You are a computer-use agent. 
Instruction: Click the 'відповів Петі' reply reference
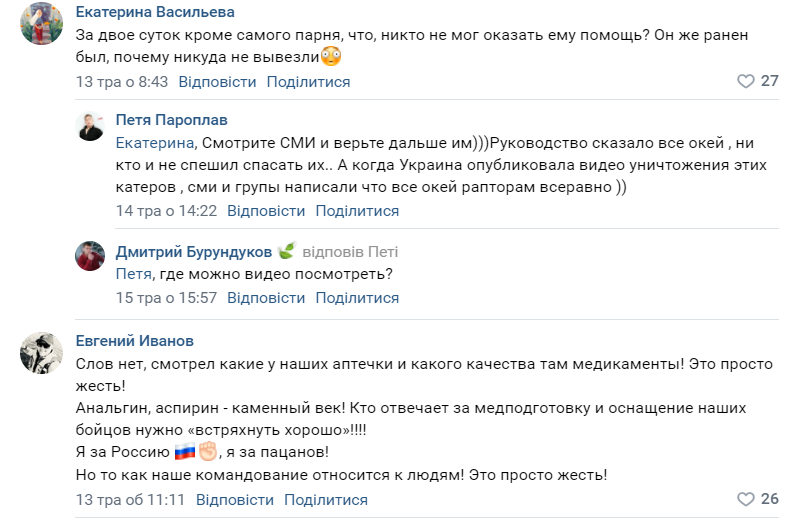point(350,251)
